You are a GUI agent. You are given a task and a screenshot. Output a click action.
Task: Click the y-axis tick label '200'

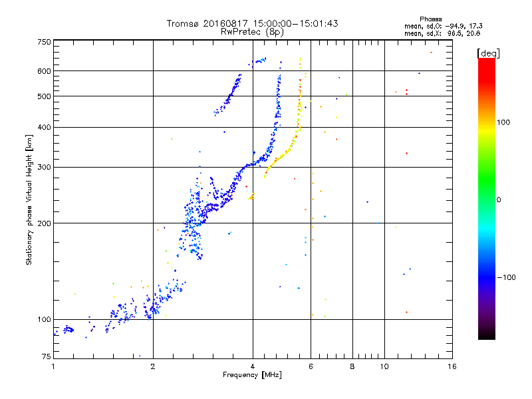click(x=44, y=223)
